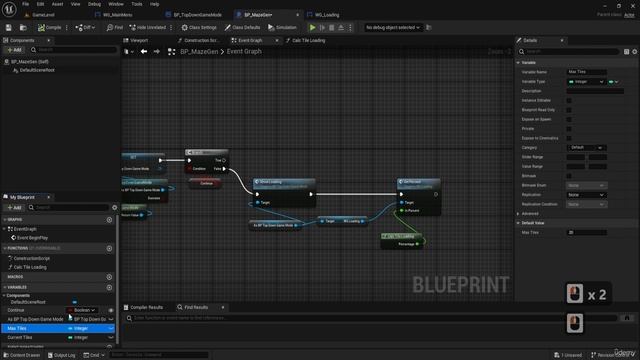Compile the blueprint

tap(49, 27)
